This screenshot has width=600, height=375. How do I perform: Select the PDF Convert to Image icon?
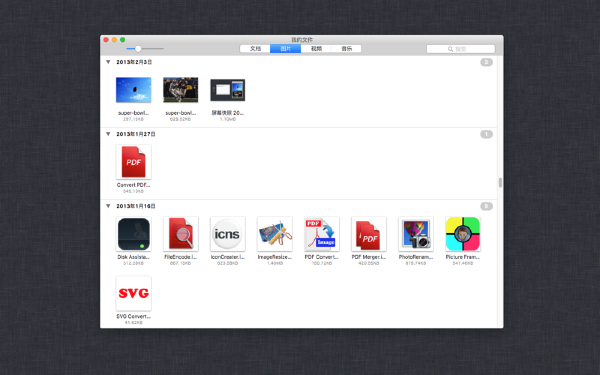pos(322,234)
